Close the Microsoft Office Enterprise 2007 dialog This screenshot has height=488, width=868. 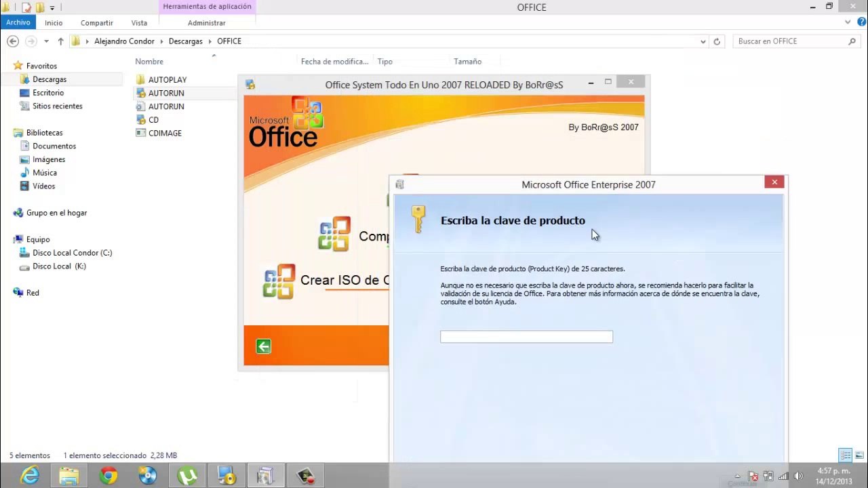774,182
